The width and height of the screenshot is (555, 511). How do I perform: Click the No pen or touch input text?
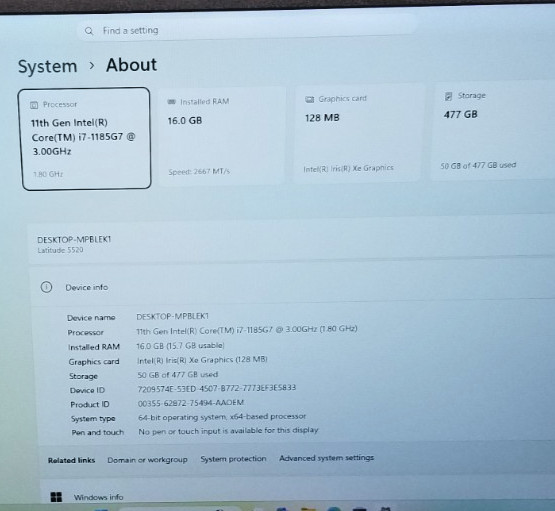[x=228, y=431]
